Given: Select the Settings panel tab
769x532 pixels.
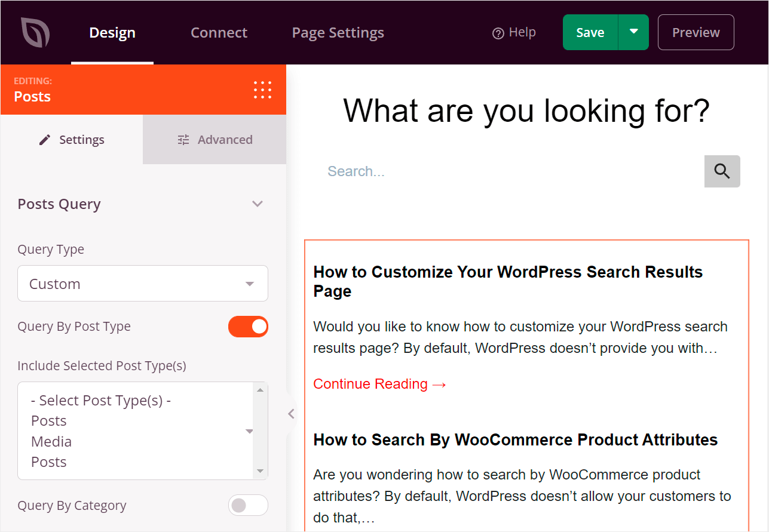Looking at the screenshot, I should (72, 140).
